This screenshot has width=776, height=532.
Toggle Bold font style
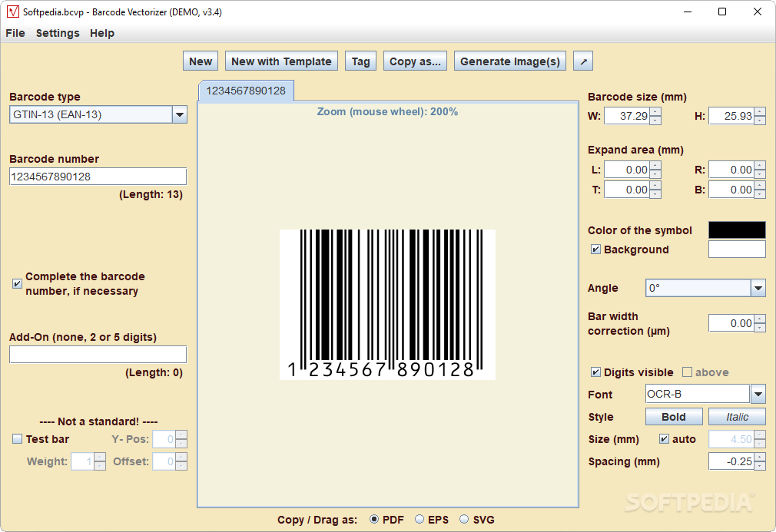coord(674,417)
